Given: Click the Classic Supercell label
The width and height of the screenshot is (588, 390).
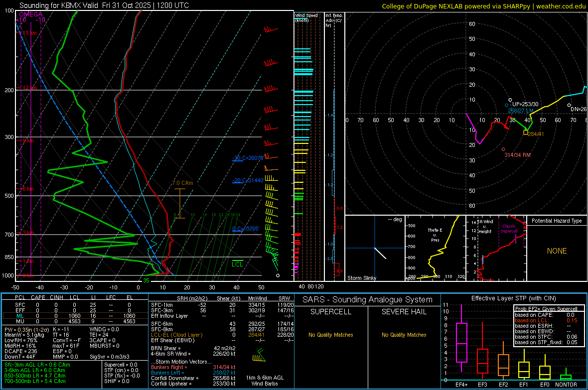Looking at the screenshot, I should pyautogui.click(x=509, y=229).
